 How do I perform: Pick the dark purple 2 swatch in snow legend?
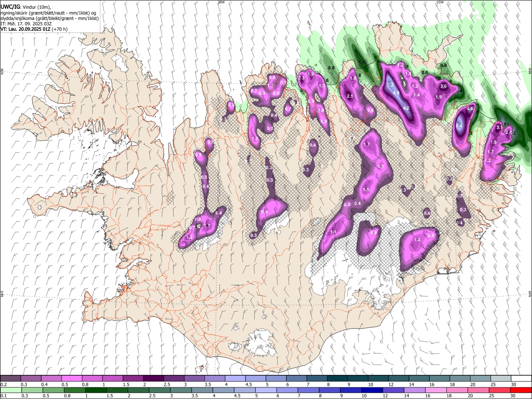[153, 379]
